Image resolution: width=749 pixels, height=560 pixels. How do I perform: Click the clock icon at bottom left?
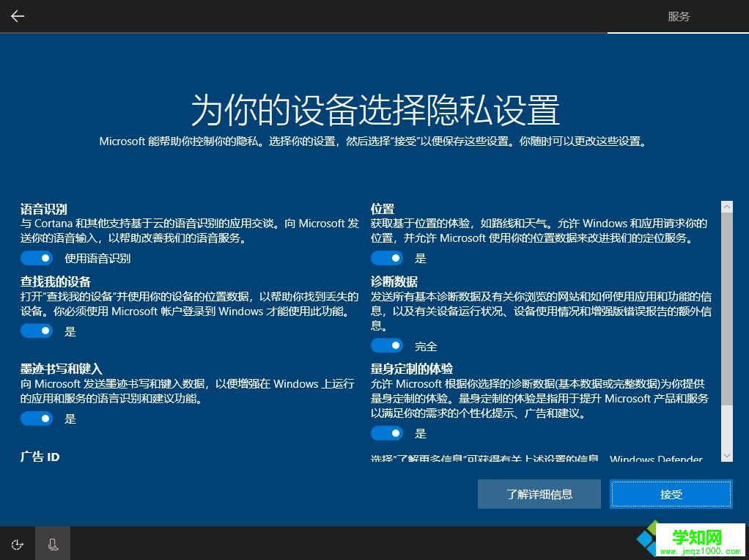[16, 545]
